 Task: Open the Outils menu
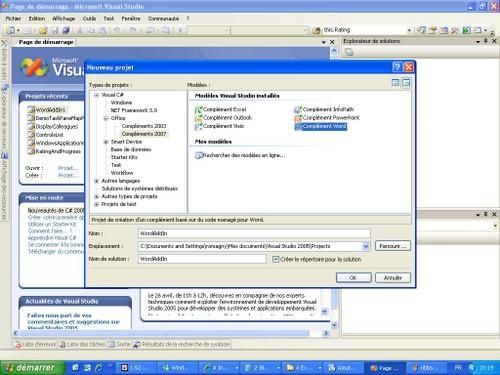click(89, 19)
